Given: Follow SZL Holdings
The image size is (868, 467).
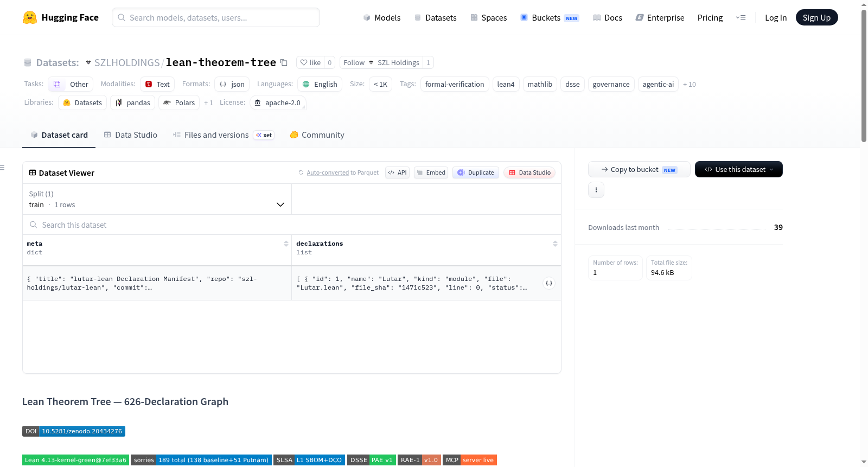Looking at the screenshot, I should 381,62.
